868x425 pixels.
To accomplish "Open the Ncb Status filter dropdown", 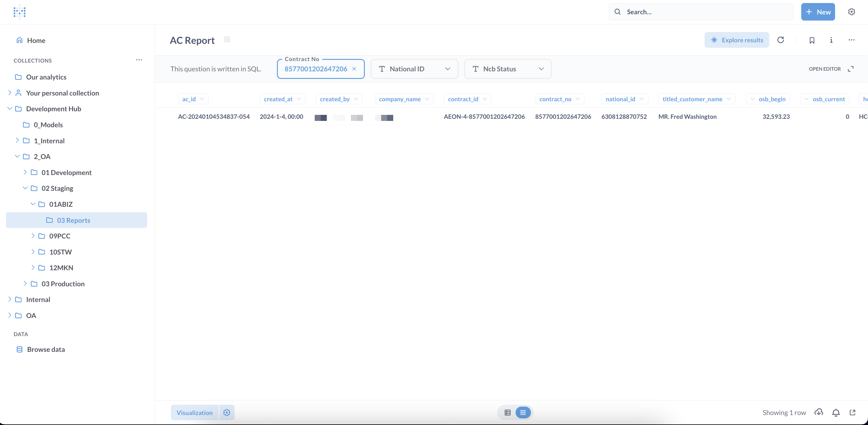I will [x=507, y=69].
